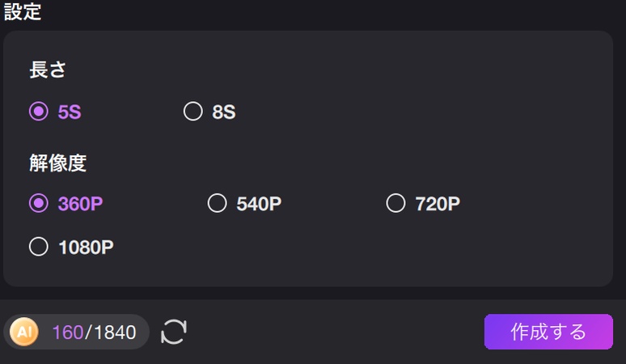Pick the 720P resolution radio button
The height and width of the screenshot is (364, 626).
coord(395,203)
